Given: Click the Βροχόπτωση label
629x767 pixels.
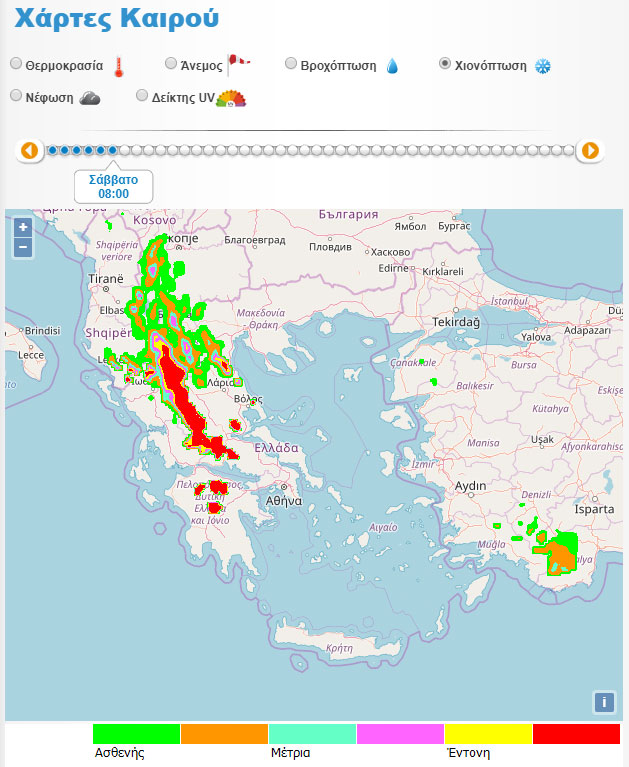Looking at the screenshot, I should coord(338,66).
